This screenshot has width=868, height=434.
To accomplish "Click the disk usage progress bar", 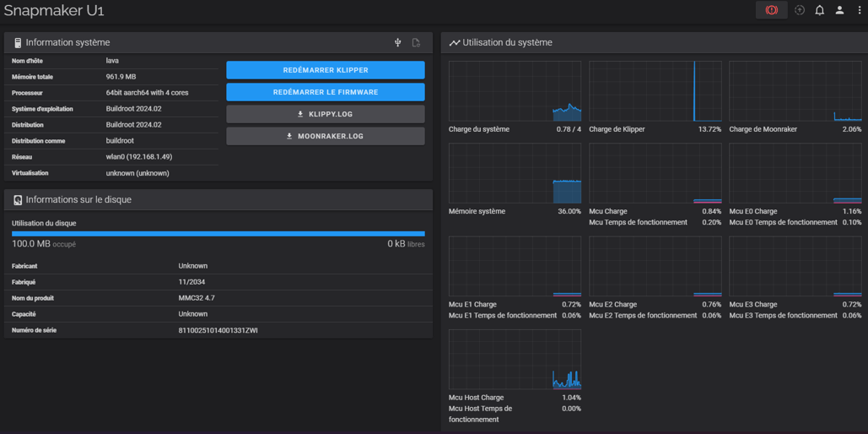I will [218, 234].
